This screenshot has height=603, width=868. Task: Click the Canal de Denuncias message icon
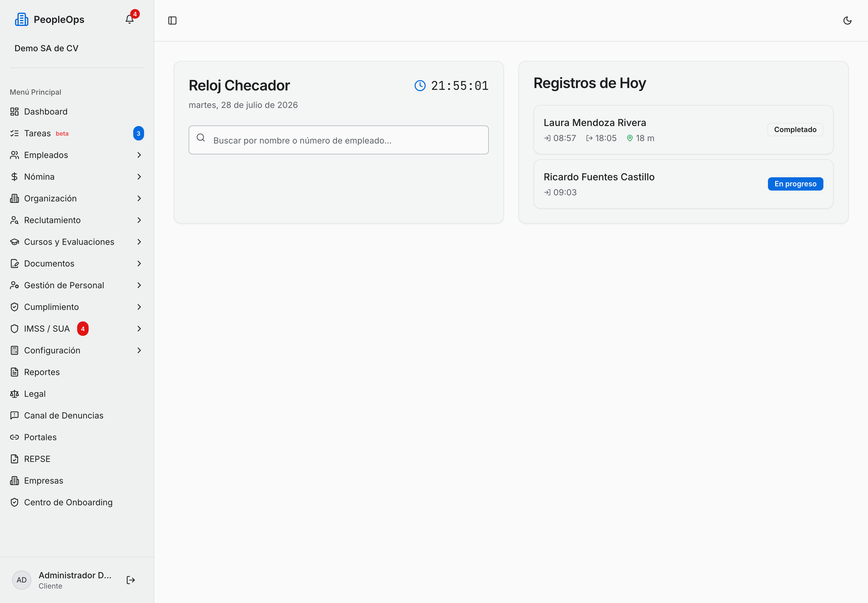(14, 415)
